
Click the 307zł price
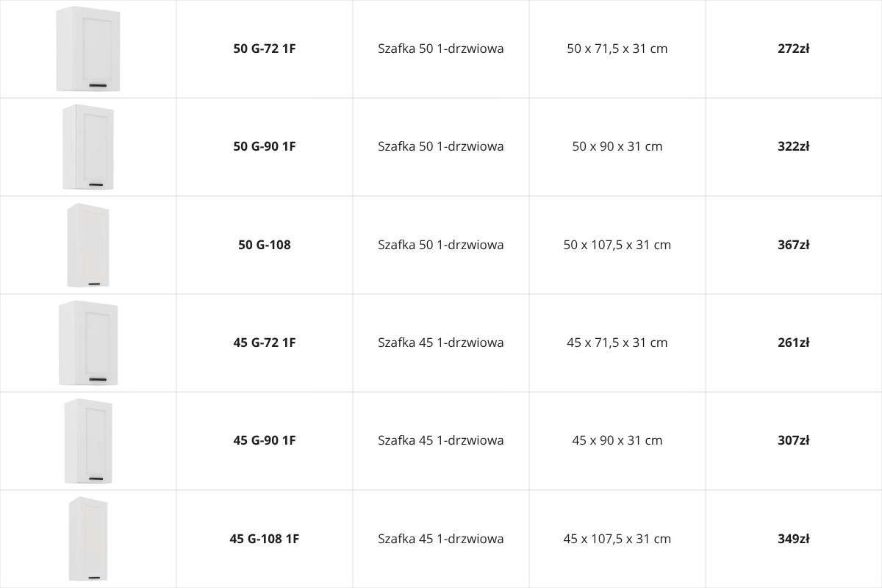tap(794, 440)
